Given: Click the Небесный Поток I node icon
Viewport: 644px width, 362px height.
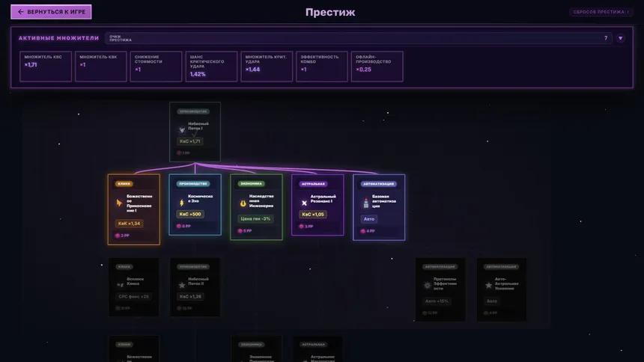Looking at the screenshot, I should point(182,129).
